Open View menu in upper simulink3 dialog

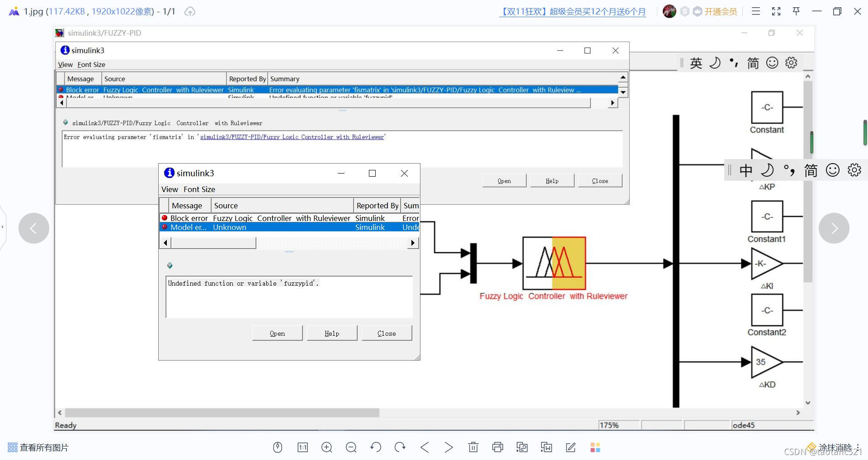point(65,65)
